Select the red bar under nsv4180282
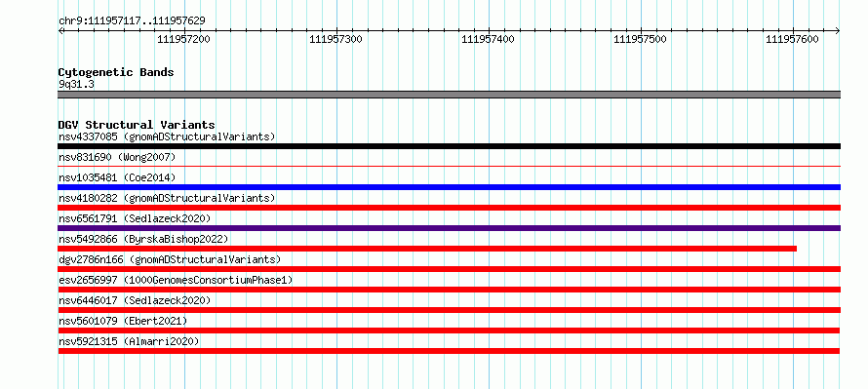 point(449,208)
